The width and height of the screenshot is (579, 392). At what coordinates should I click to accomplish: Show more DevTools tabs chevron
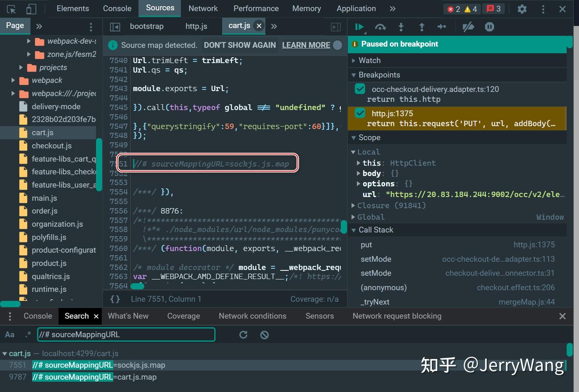point(393,9)
